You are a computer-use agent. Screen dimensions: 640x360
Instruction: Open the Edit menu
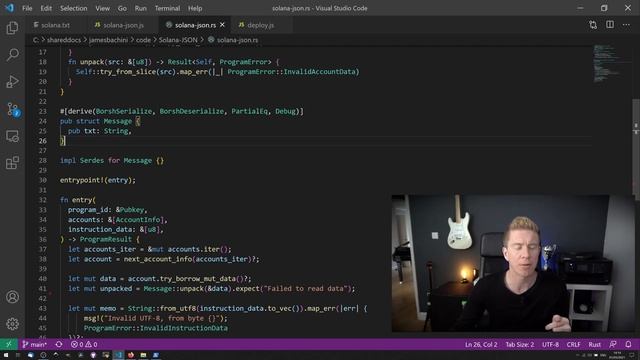pos(46,8)
